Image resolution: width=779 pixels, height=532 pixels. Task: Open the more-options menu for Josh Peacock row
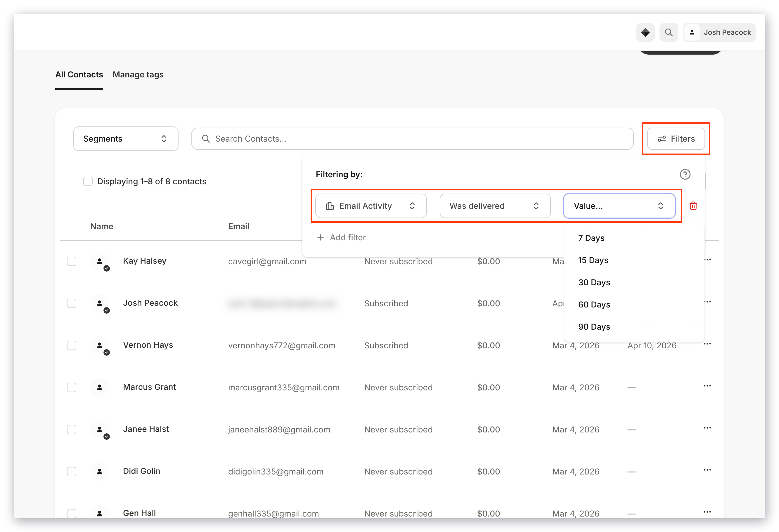pos(707,302)
